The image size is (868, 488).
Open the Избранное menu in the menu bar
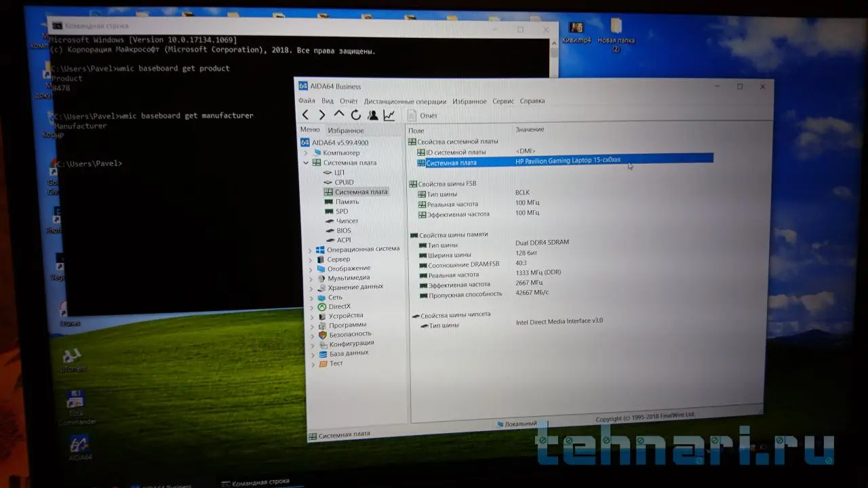pos(469,102)
